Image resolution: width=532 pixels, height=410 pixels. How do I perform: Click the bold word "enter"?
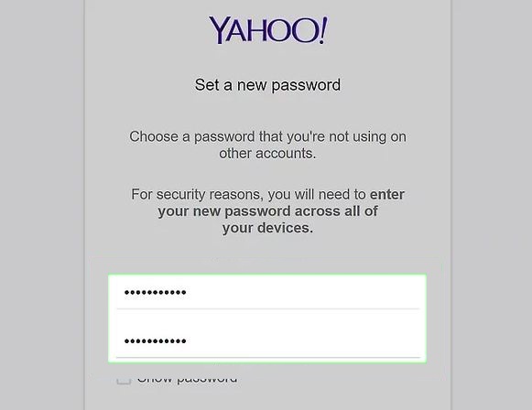(x=387, y=194)
